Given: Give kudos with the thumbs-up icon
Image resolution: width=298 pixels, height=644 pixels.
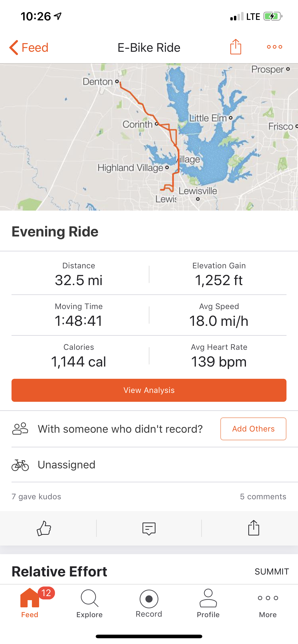Looking at the screenshot, I should [x=44, y=528].
